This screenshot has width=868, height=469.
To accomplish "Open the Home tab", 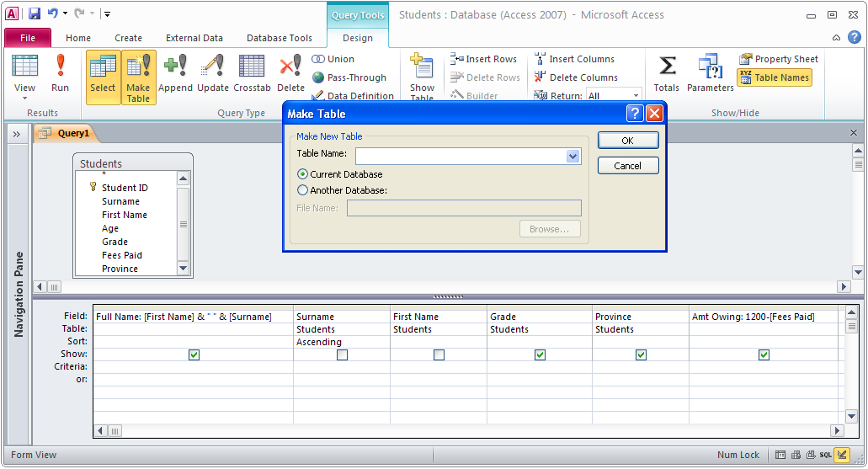I will click(78, 38).
